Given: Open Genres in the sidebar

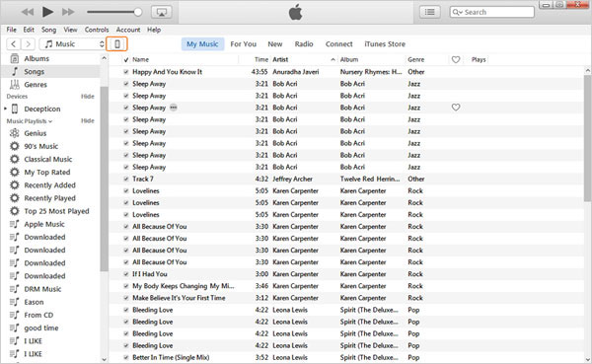Looking at the screenshot, I should [36, 85].
